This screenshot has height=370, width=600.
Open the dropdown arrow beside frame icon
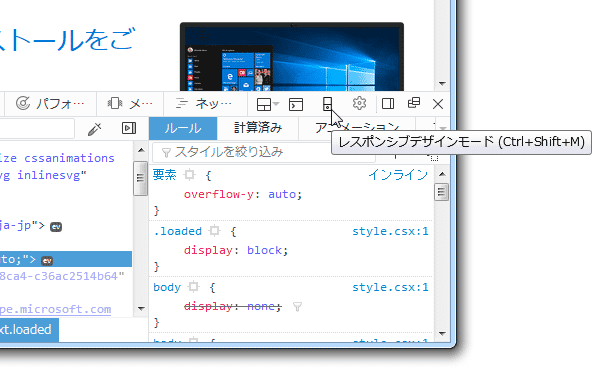pos(276,104)
